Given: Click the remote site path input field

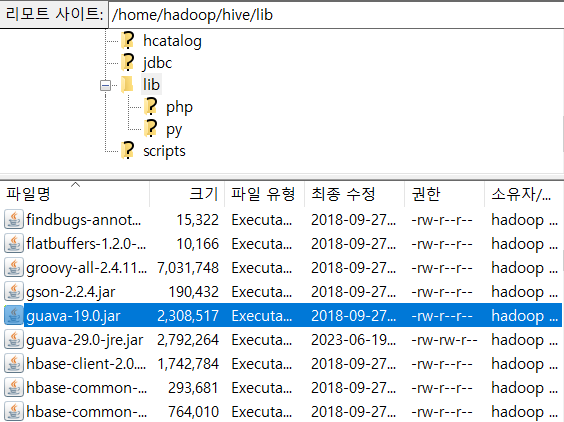Looking at the screenshot, I should point(336,15).
